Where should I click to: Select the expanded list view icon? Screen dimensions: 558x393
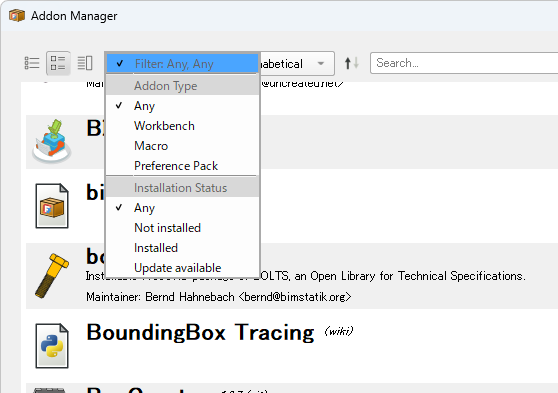pos(58,63)
